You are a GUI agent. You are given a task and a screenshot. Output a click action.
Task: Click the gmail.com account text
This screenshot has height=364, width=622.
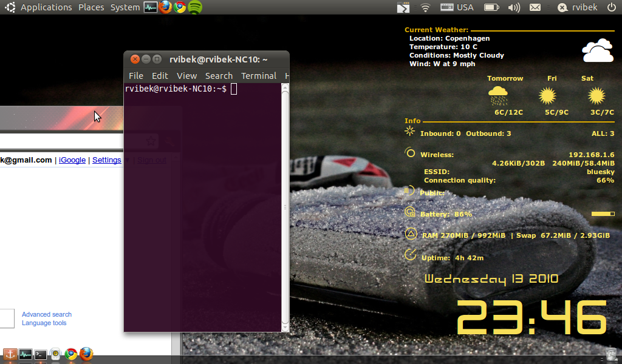pyautogui.click(x=26, y=160)
